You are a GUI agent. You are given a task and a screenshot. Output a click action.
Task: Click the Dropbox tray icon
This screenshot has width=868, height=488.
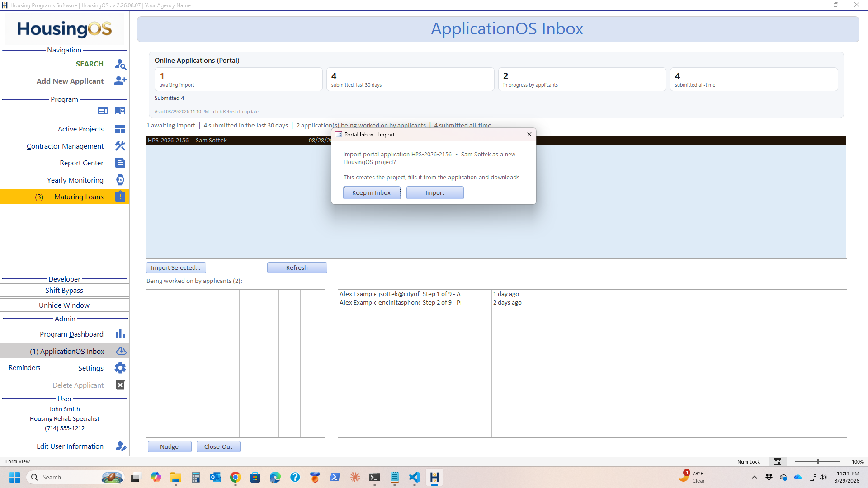pyautogui.click(x=769, y=477)
